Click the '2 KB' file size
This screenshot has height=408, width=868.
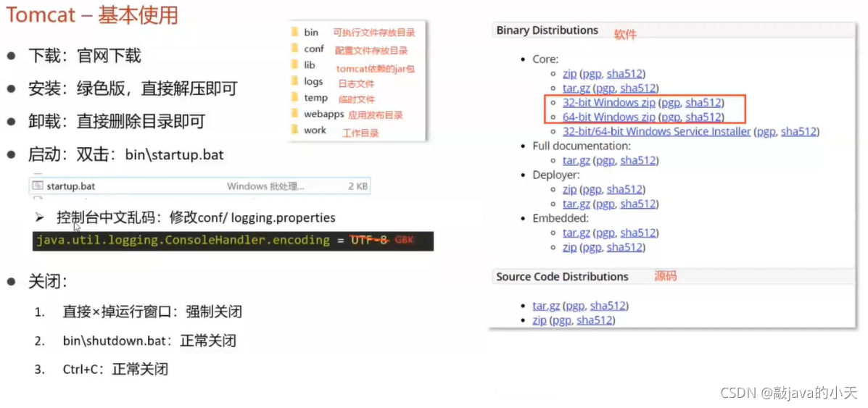click(357, 186)
